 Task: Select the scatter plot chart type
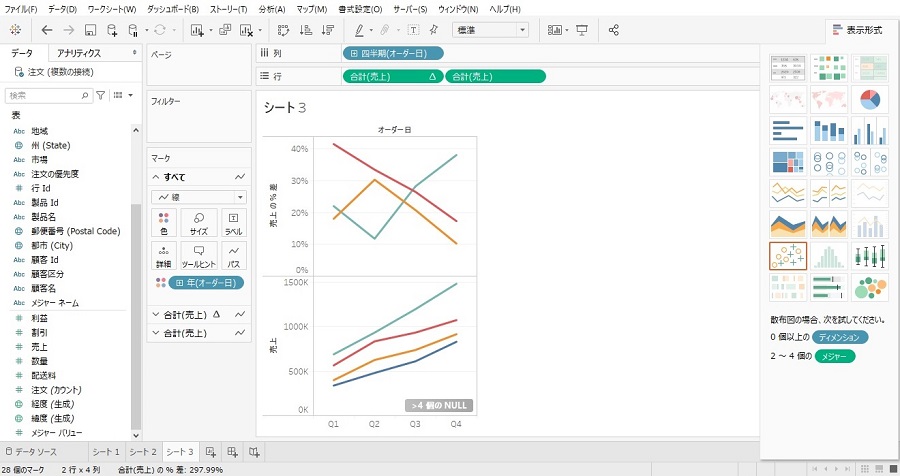(x=788, y=257)
